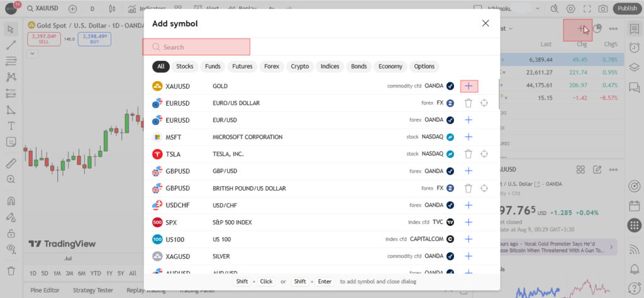Click the symbol Search input field
Screen dimensions: 644x298
point(196,47)
